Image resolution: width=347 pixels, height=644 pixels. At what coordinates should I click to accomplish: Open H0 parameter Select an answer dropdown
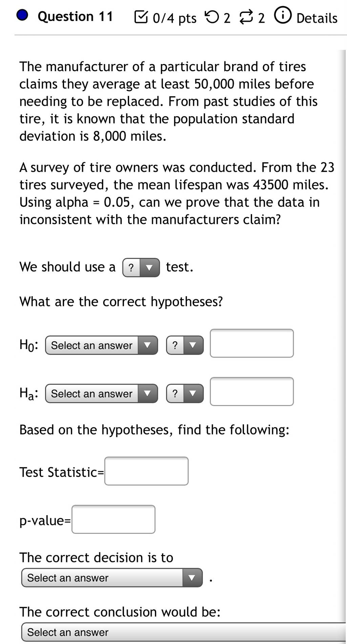tap(101, 345)
